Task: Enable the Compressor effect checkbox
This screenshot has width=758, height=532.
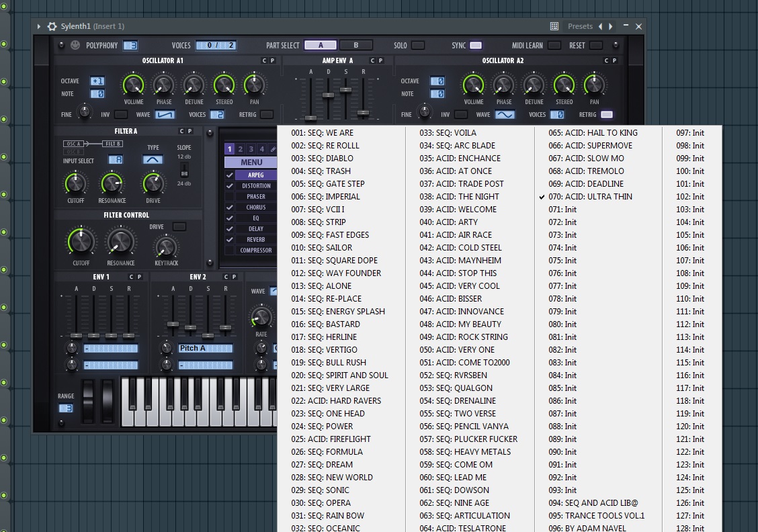Action: pos(230,251)
